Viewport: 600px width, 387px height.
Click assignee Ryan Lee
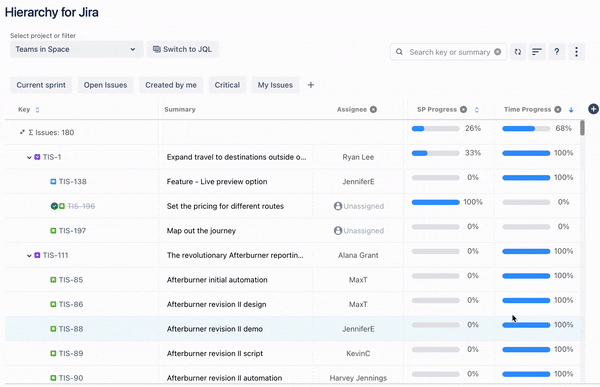coord(358,157)
